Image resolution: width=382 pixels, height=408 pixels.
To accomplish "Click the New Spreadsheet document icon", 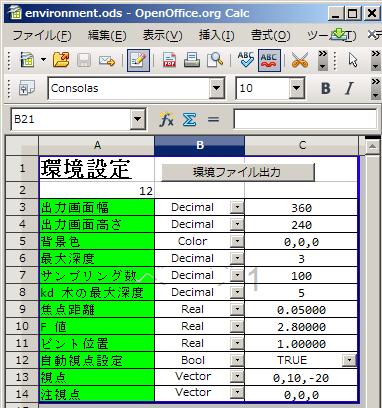I will [x=27, y=61].
